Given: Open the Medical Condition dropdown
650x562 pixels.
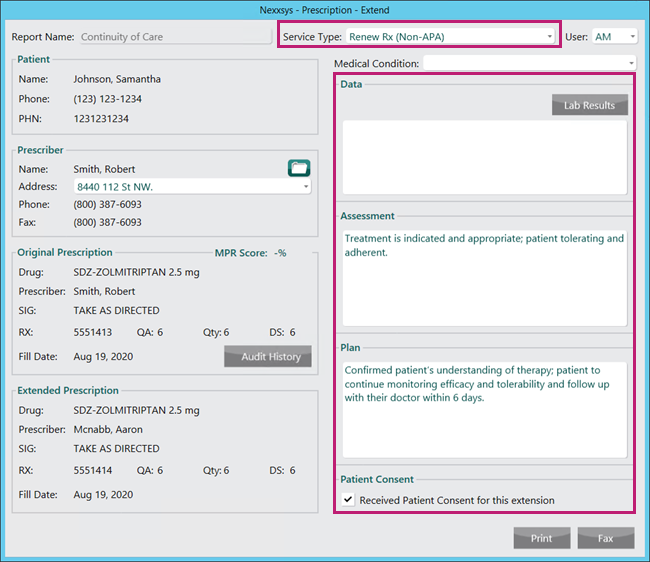Looking at the screenshot, I should click(x=530, y=63).
